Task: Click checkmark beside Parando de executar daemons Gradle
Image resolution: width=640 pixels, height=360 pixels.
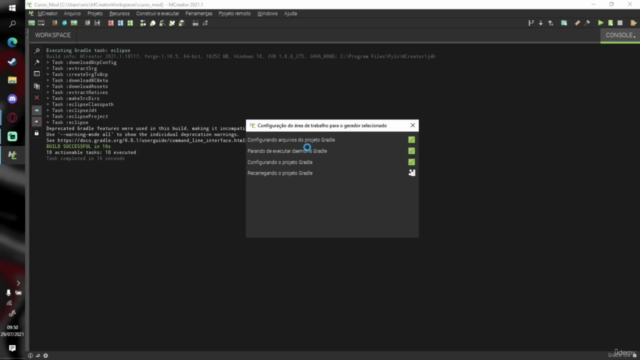Action: coord(411,151)
